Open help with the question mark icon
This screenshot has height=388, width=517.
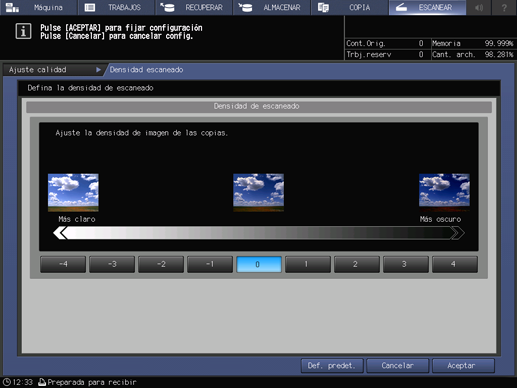[504, 7]
